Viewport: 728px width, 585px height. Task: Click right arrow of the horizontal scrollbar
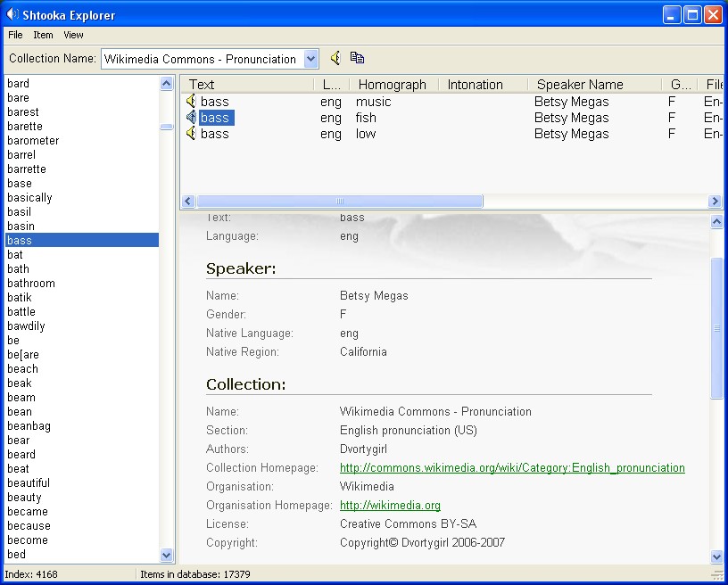[x=715, y=201]
